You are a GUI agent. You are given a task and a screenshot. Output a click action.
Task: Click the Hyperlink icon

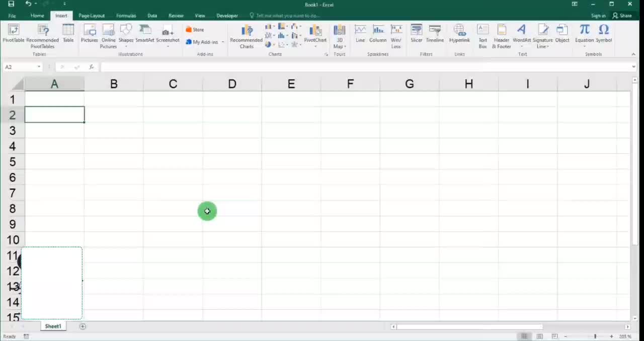click(x=459, y=33)
